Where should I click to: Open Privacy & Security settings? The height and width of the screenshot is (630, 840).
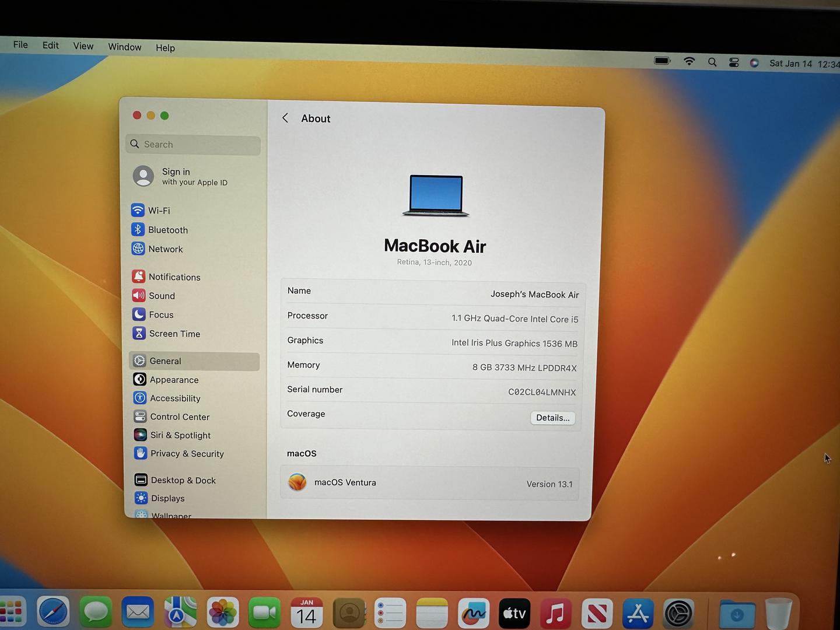pos(179,454)
